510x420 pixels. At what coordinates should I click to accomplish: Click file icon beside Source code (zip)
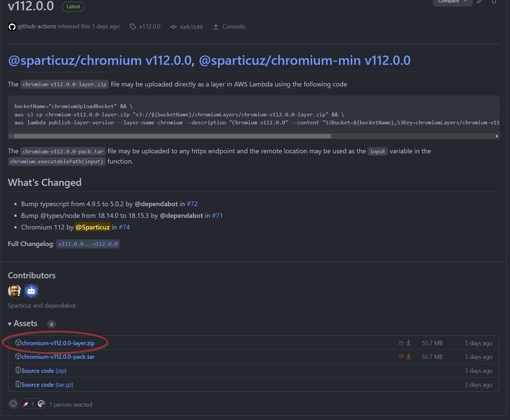[x=18, y=370]
